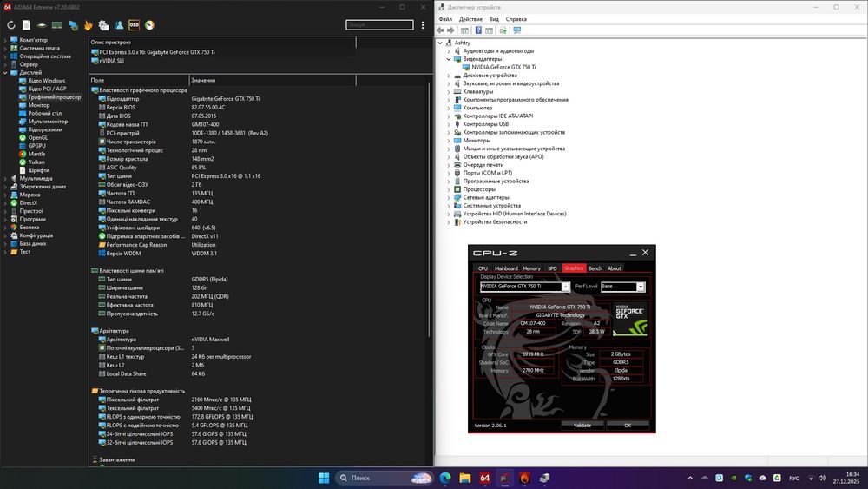Open the Windows Start menu
The height and width of the screenshot is (489, 868).
click(x=324, y=478)
